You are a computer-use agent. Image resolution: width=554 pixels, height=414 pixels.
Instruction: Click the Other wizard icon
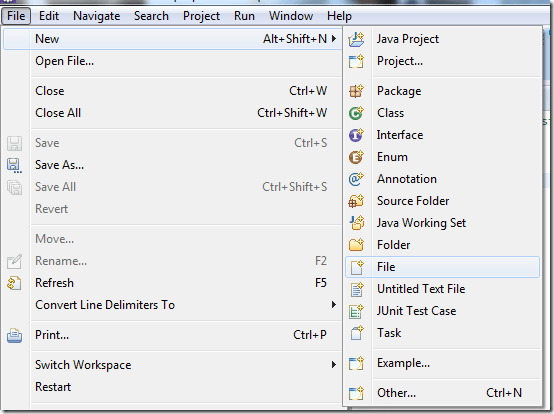pos(356,393)
